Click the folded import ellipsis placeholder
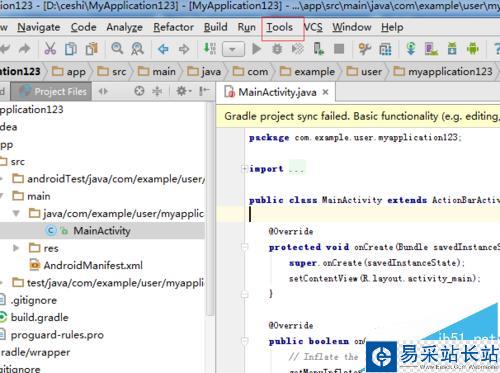This screenshot has height=373, width=500. click(296, 169)
